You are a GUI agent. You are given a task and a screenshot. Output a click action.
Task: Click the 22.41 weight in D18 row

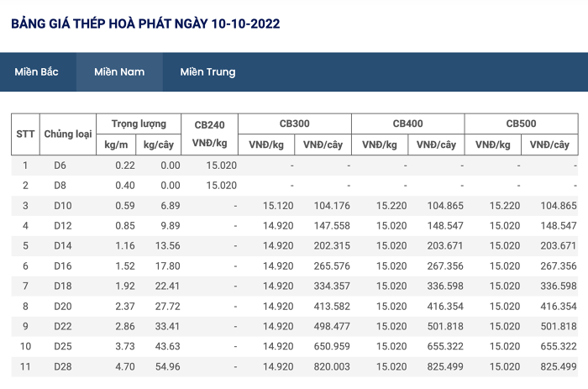pos(168,286)
